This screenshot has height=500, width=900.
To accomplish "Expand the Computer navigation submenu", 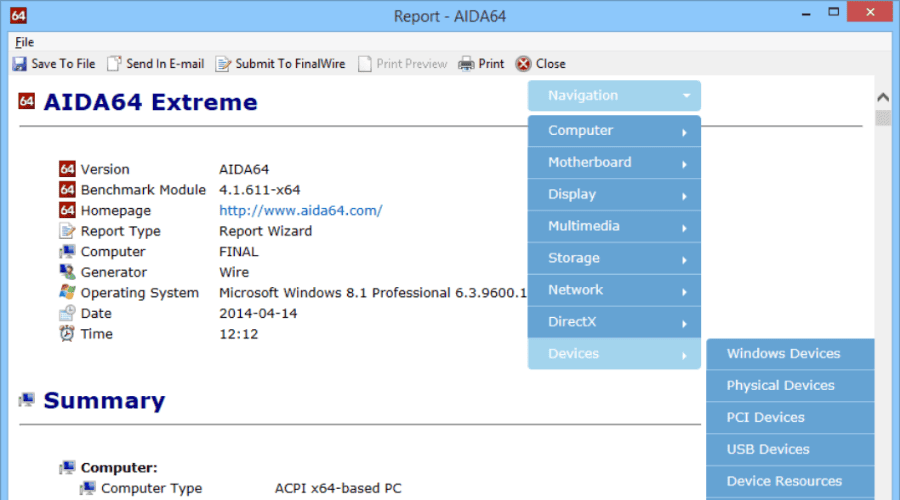I will (614, 131).
